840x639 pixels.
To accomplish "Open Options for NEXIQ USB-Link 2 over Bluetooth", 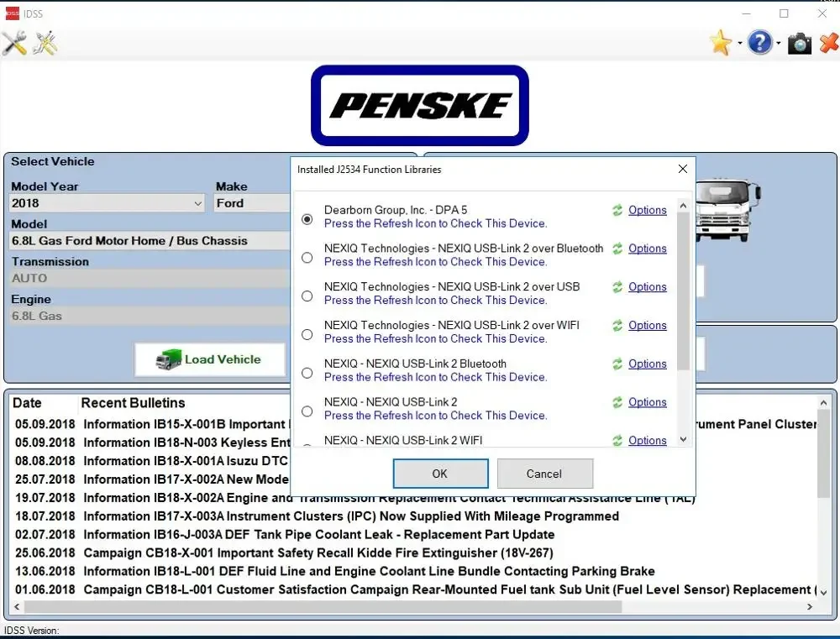I will 647,249.
